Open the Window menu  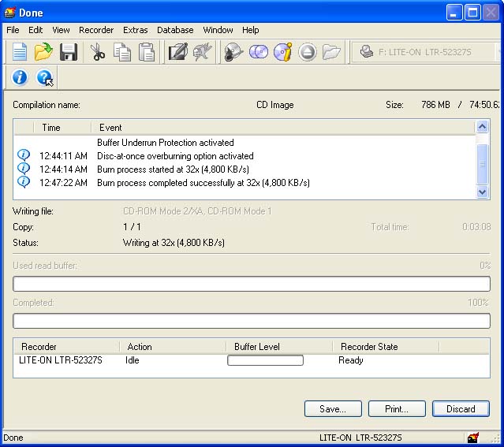[218, 30]
